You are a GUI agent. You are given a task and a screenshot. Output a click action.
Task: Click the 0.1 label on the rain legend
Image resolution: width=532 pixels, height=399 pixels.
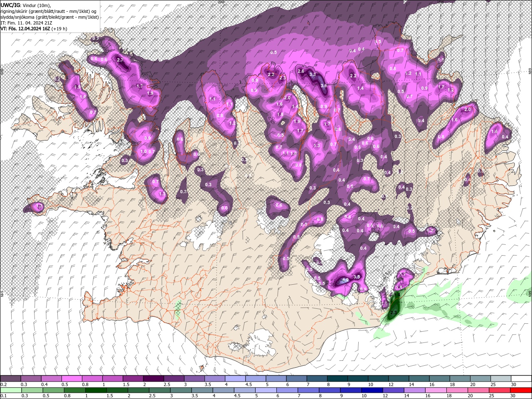(x=3, y=396)
